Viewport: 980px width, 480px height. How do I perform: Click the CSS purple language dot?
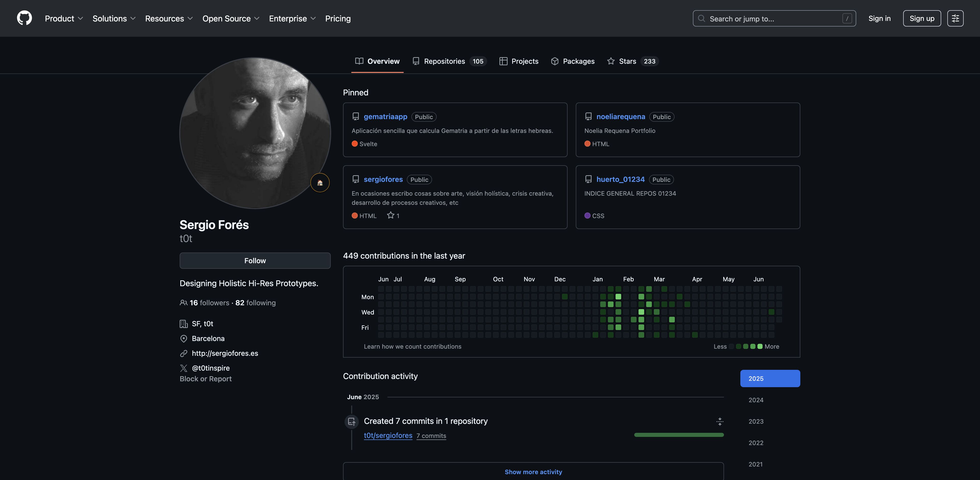[587, 216]
